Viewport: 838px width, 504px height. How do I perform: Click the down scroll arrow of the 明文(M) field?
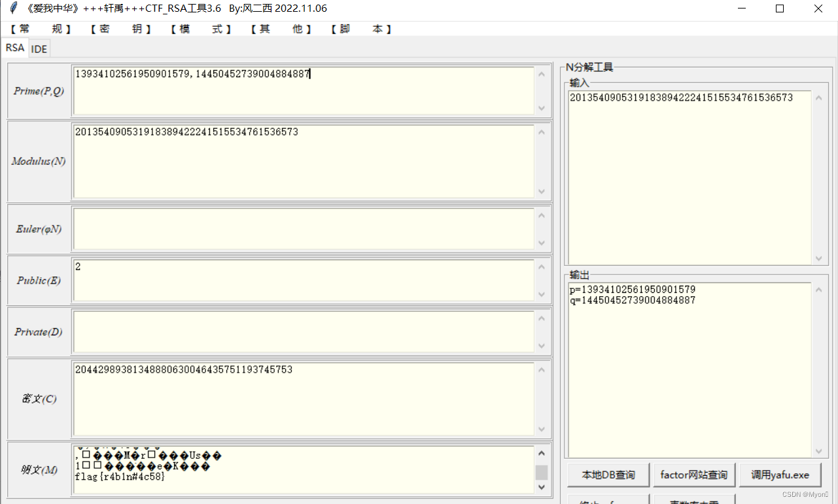pyautogui.click(x=541, y=488)
